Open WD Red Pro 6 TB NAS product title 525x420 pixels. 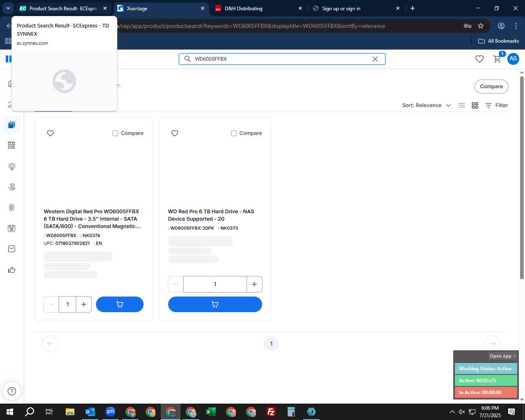pos(211,215)
